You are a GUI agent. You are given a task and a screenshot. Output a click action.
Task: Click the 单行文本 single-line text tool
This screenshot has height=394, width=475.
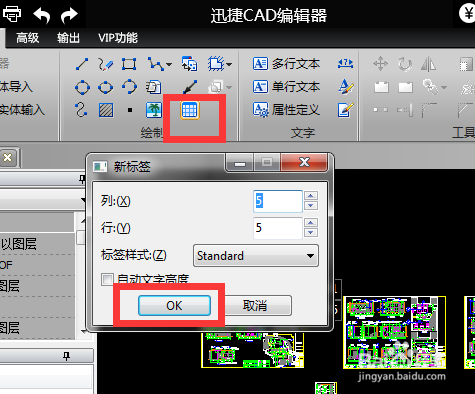[287, 87]
